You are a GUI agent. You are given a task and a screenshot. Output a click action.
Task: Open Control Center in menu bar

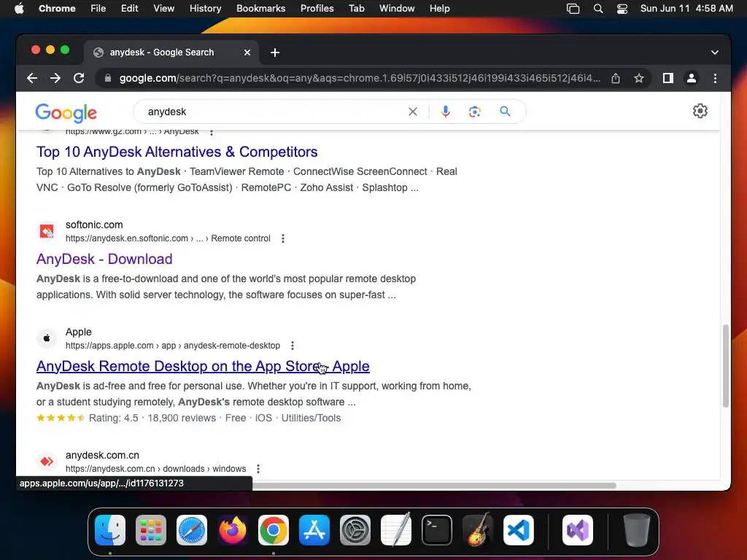point(622,9)
